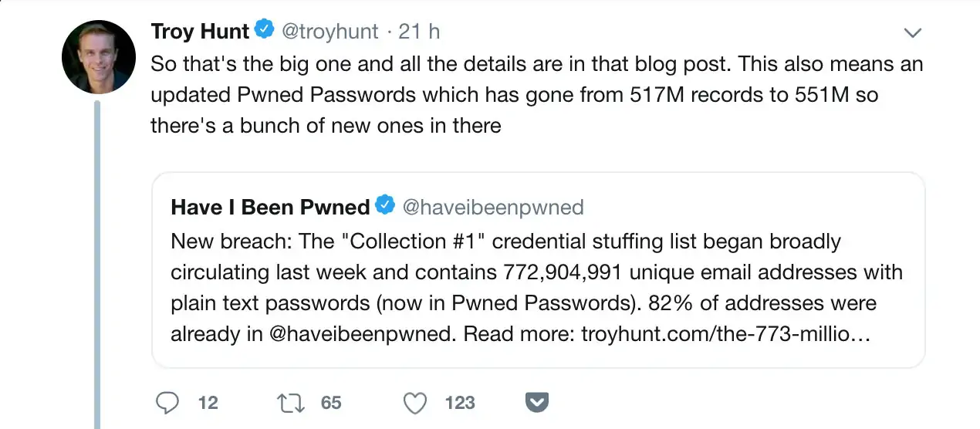This screenshot has height=429, width=980.
Task: Click the reply count of 12
Action: (x=208, y=403)
